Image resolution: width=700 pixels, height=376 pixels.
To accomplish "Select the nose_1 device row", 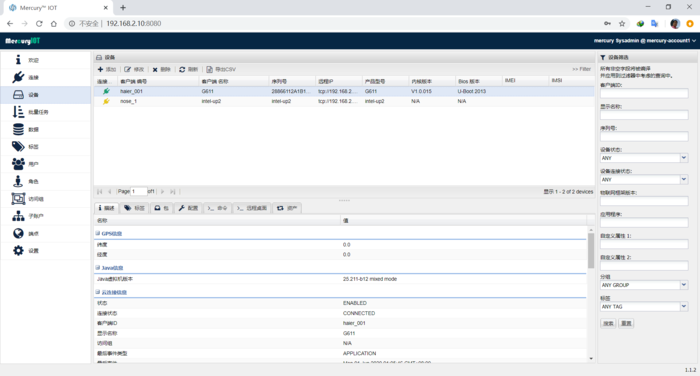I will pos(344,101).
